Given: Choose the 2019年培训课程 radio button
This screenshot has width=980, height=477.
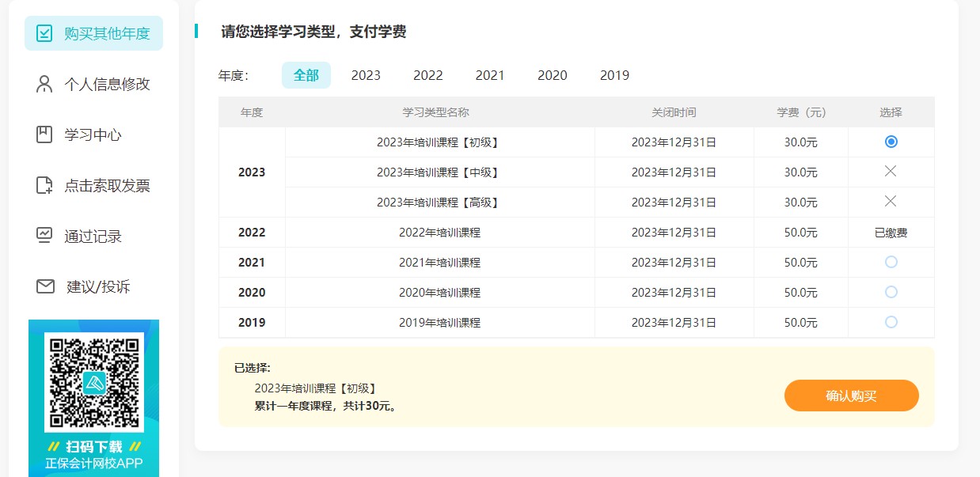Looking at the screenshot, I should (891, 322).
